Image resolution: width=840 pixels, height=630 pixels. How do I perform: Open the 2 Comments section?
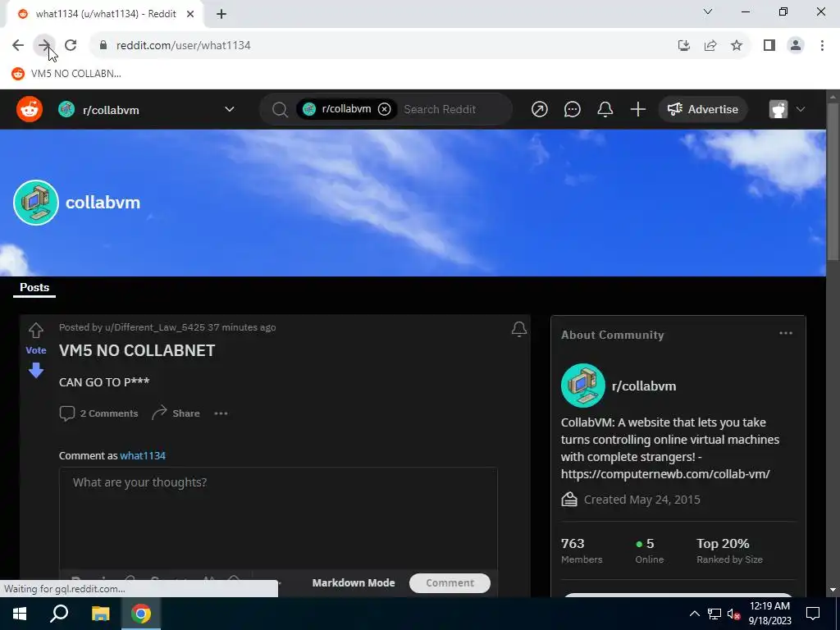tap(98, 413)
